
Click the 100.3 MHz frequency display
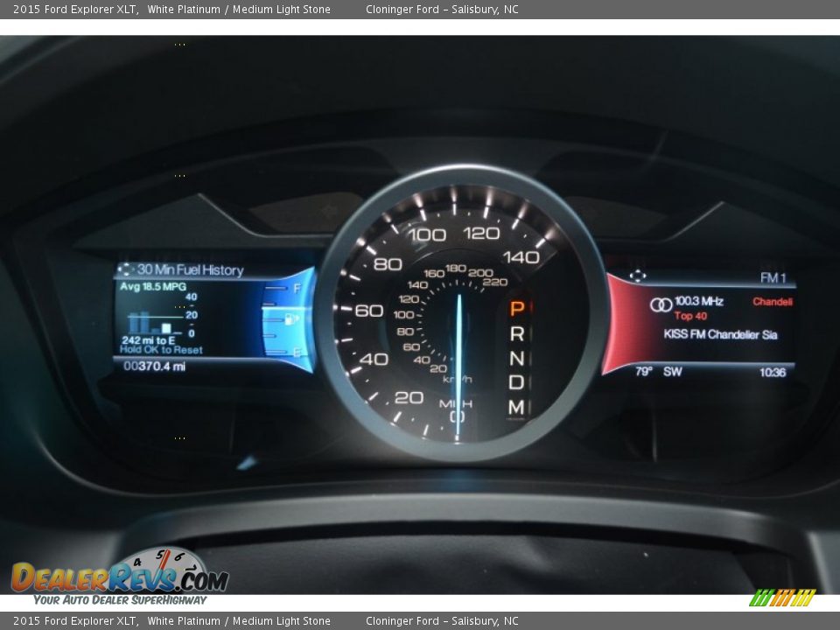(x=700, y=302)
